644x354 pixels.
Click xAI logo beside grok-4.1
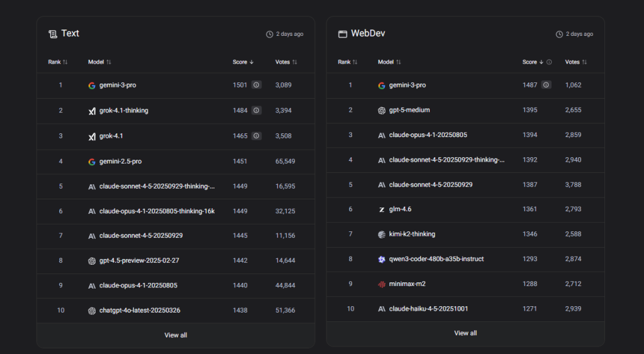(x=92, y=136)
